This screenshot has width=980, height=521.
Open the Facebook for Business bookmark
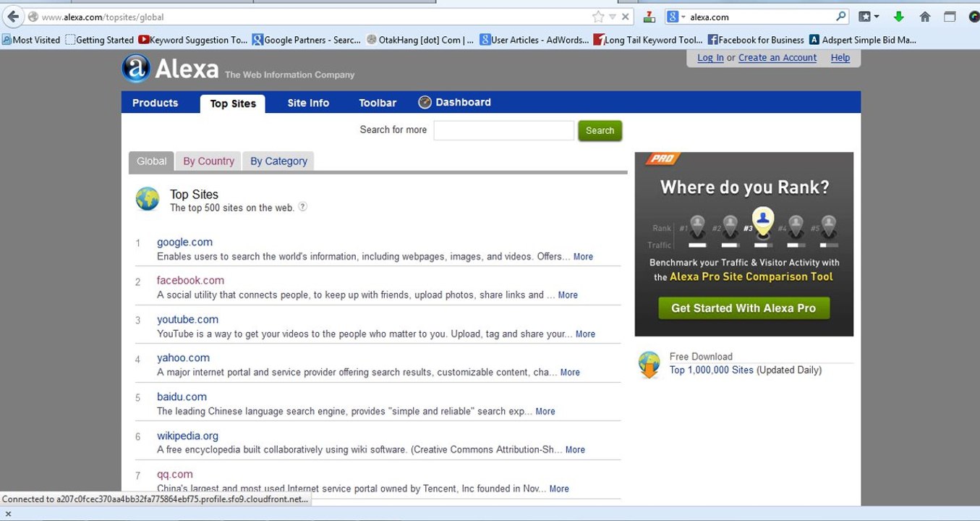pos(756,40)
